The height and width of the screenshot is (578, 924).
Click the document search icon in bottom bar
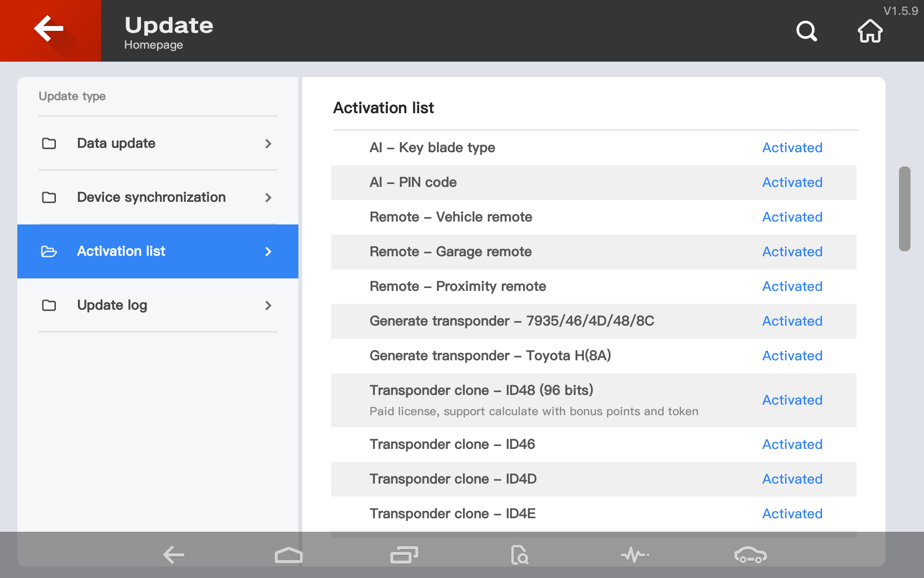(519, 555)
